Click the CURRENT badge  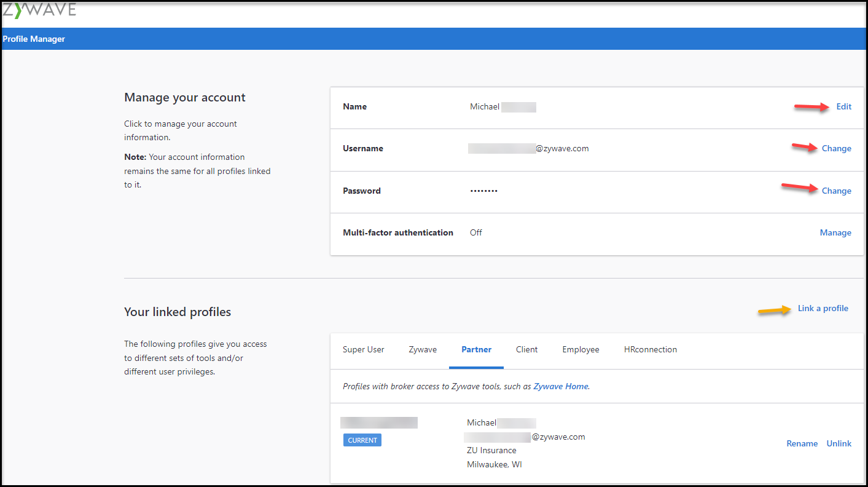(x=362, y=440)
